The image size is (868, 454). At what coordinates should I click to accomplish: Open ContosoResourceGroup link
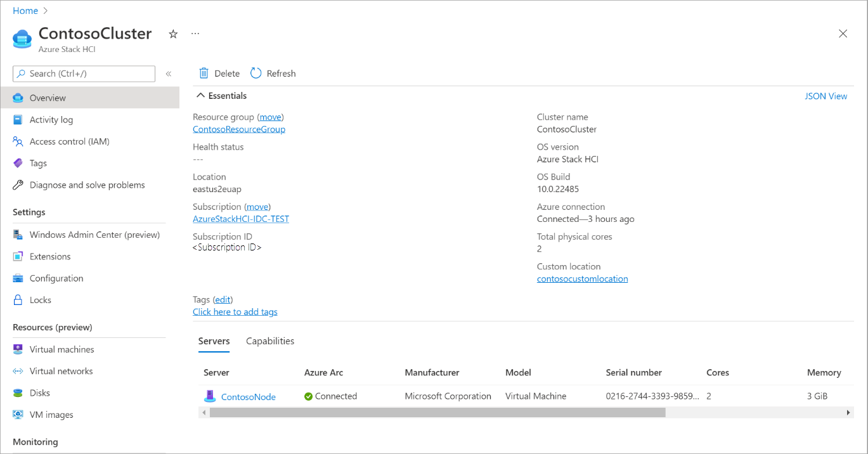(x=239, y=129)
